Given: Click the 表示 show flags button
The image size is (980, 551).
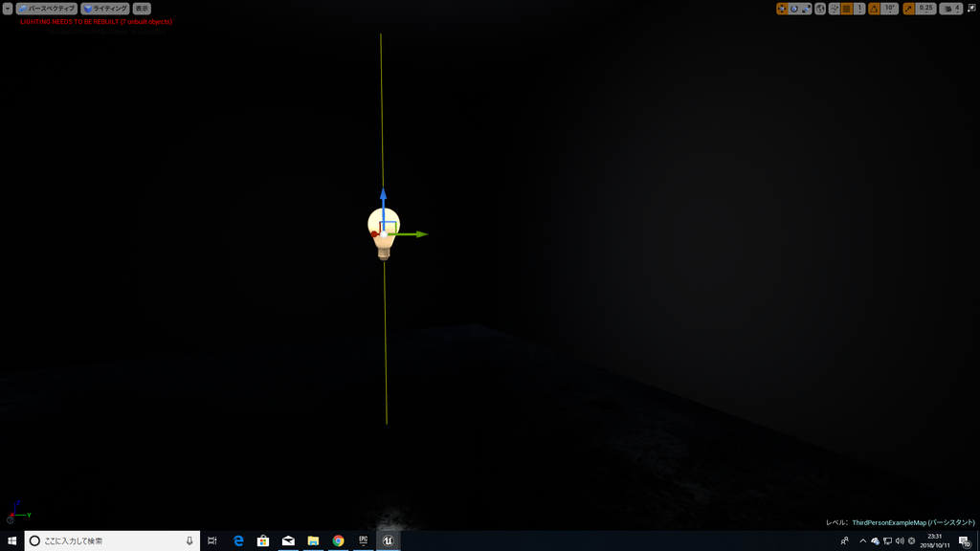Looking at the screenshot, I should [x=142, y=8].
